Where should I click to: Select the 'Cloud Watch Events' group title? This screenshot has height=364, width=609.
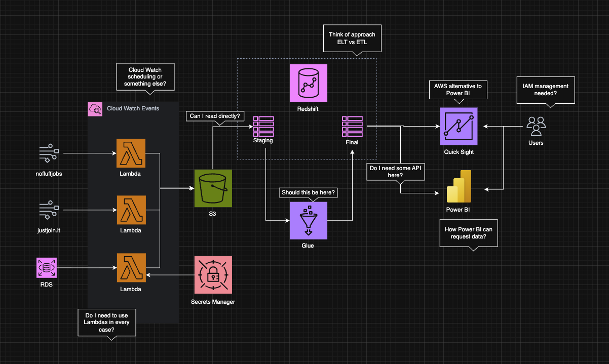pyautogui.click(x=133, y=108)
